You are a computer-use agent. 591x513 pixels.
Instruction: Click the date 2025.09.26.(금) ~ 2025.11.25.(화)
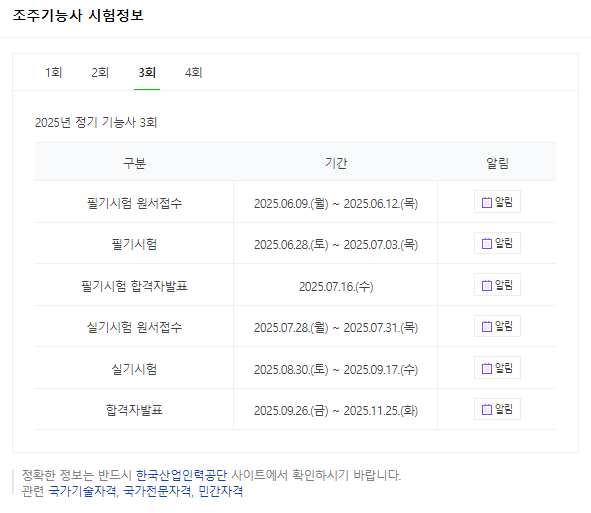336,410
